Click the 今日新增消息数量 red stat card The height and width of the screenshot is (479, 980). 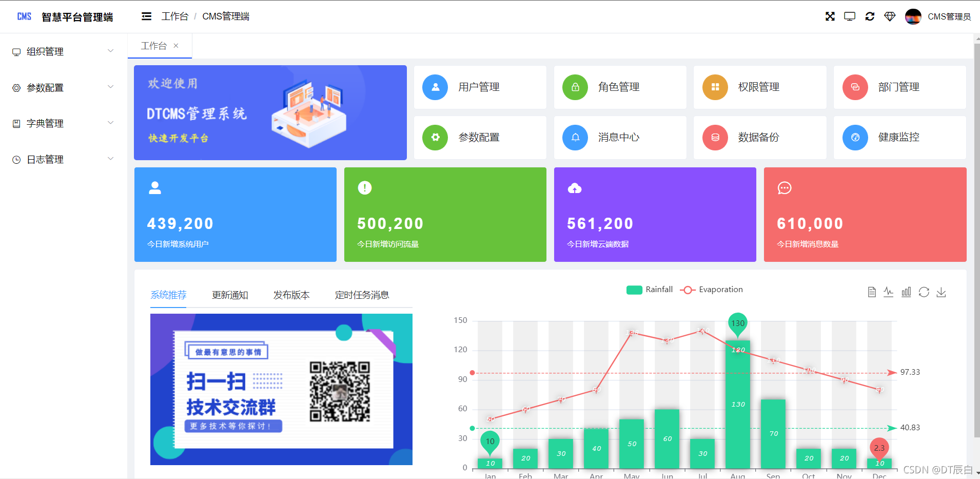click(865, 215)
